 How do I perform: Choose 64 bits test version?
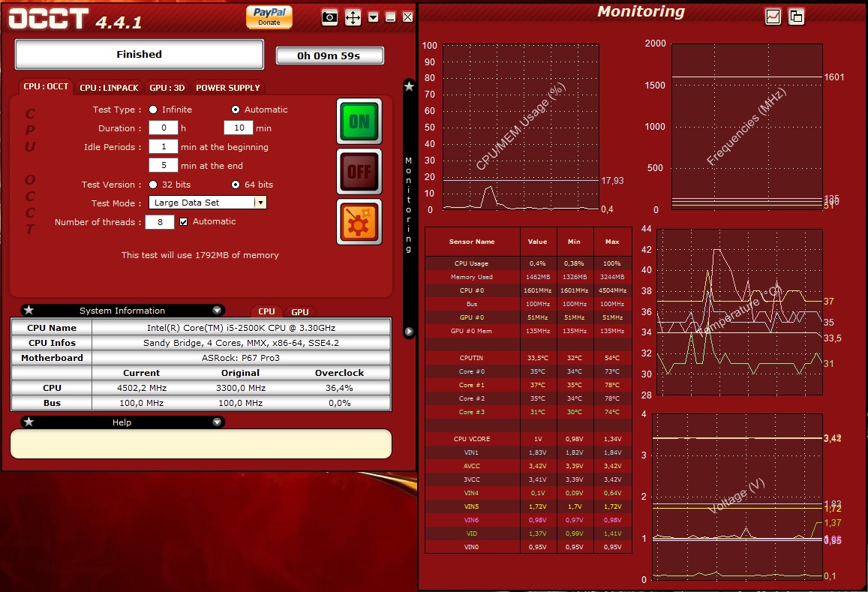pyautogui.click(x=236, y=185)
